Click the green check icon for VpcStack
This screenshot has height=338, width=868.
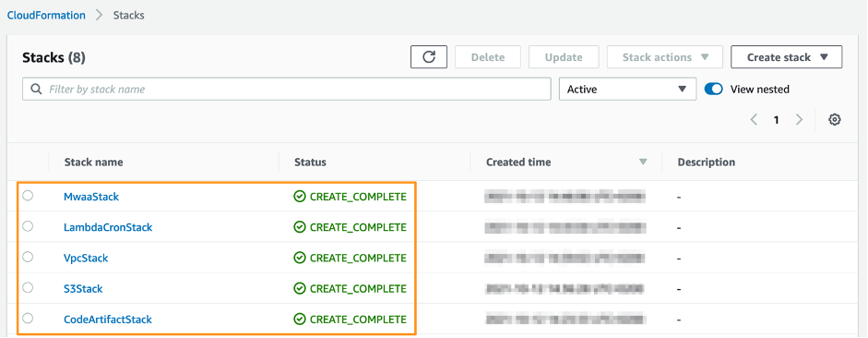(300, 258)
